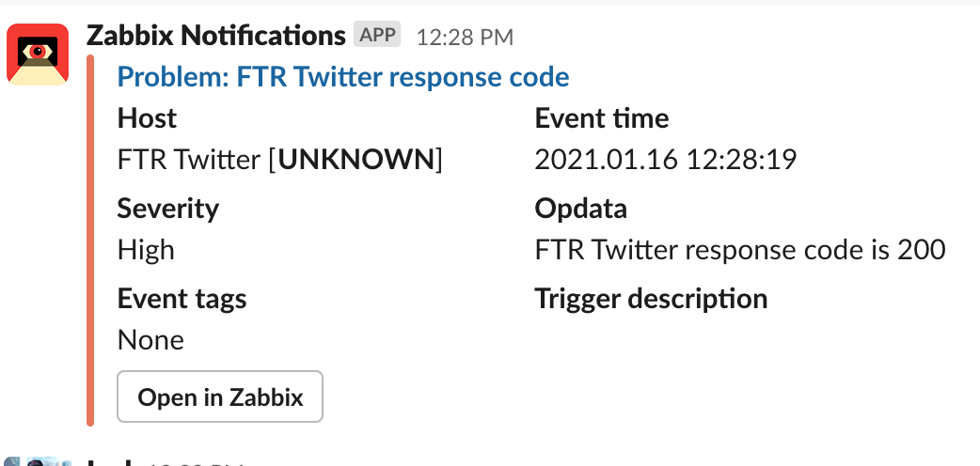The height and width of the screenshot is (466, 980).
Task: Click the Event tags field label
Action: (x=182, y=299)
